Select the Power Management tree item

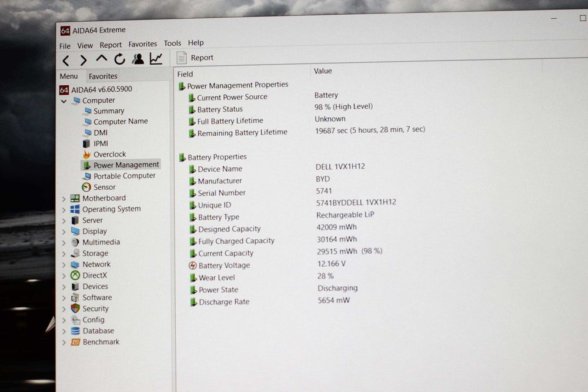point(126,165)
